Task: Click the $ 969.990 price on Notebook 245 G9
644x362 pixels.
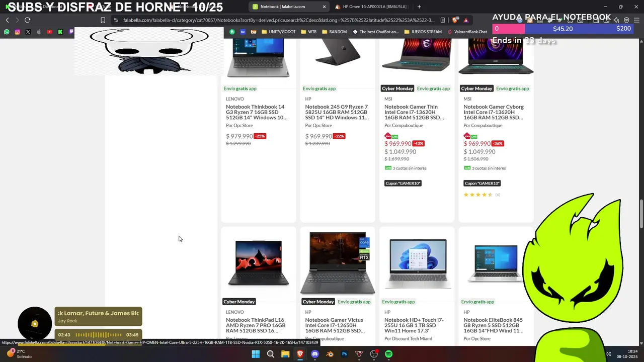Action: point(318,136)
